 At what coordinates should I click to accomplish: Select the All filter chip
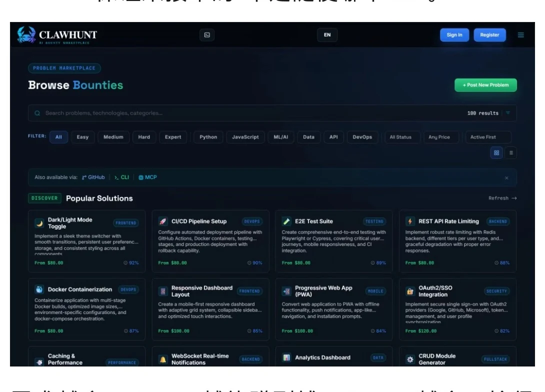(58, 137)
